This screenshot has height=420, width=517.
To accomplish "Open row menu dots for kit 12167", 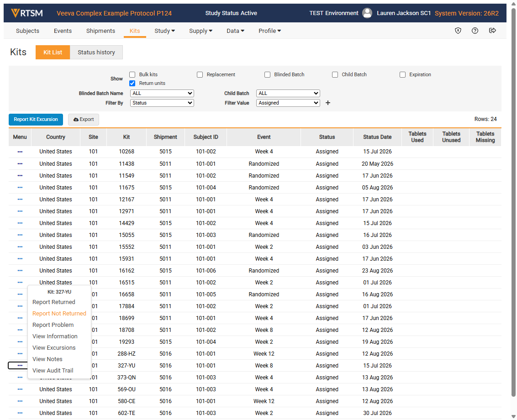I will 20,199.
